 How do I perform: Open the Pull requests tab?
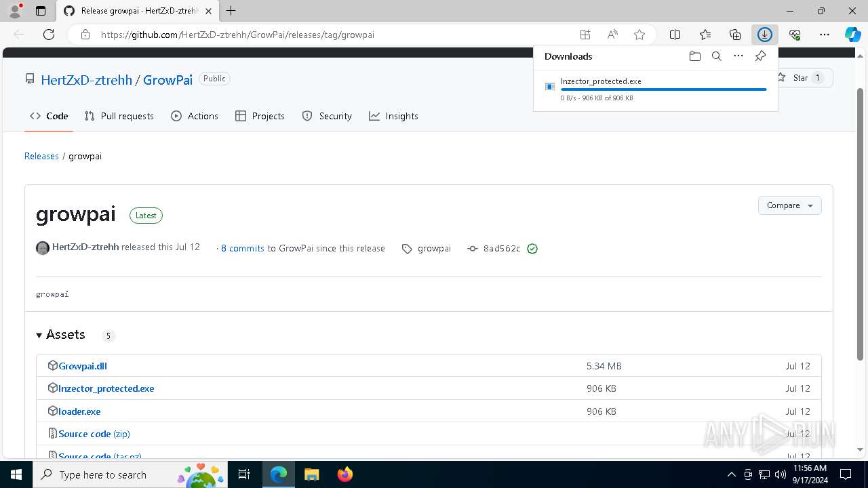(119, 116)
